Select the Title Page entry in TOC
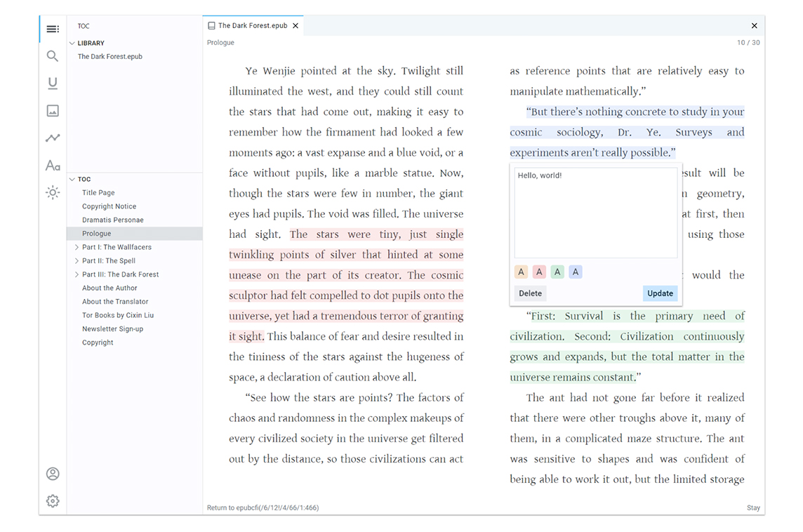This screenshot has height=532, width=803. (98, 192)
